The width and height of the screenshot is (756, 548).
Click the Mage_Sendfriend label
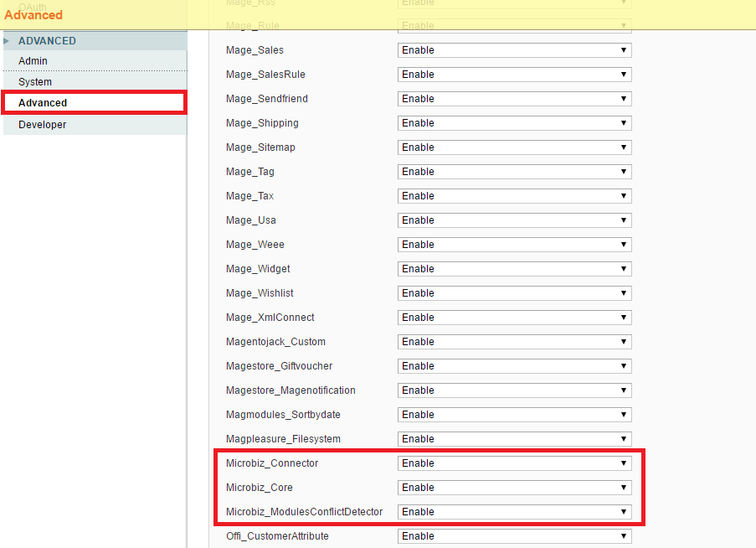pyautogui.click(x=267, y=99)
